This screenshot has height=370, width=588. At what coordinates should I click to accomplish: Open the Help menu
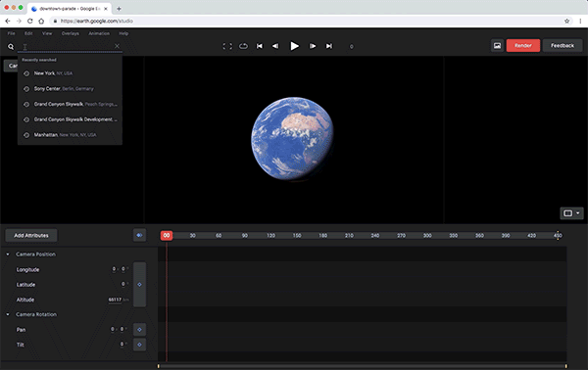pos(123,33)
